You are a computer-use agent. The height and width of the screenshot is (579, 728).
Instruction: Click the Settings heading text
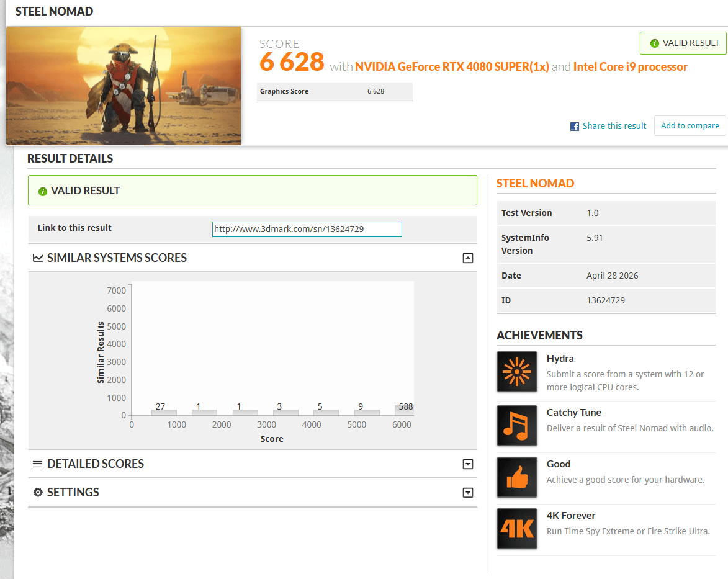73,492
